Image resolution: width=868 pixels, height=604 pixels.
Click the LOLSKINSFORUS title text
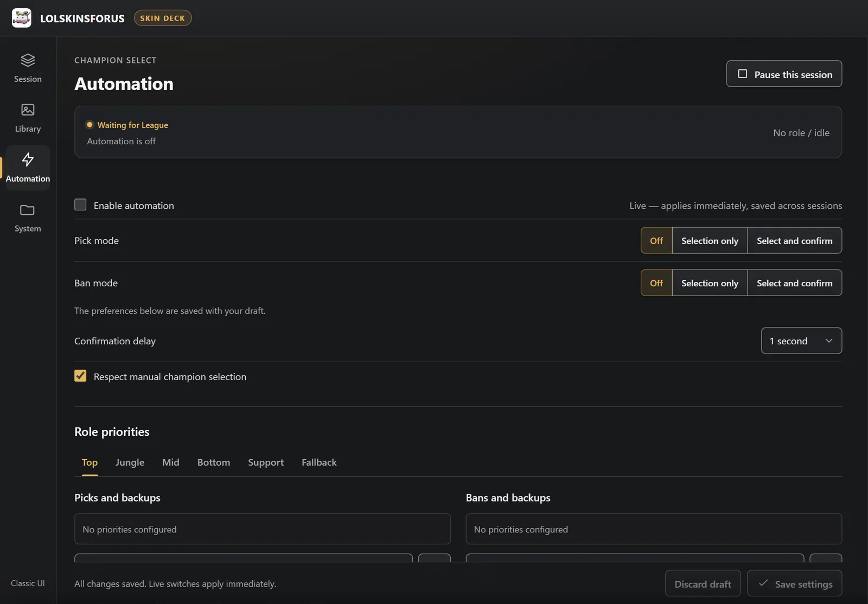point(82,18)
